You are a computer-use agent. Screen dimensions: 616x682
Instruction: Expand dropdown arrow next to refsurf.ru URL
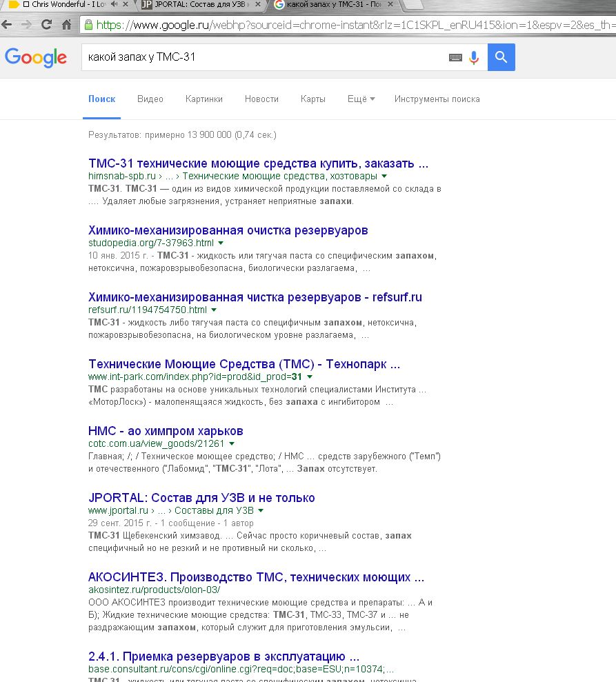[214, 310]
